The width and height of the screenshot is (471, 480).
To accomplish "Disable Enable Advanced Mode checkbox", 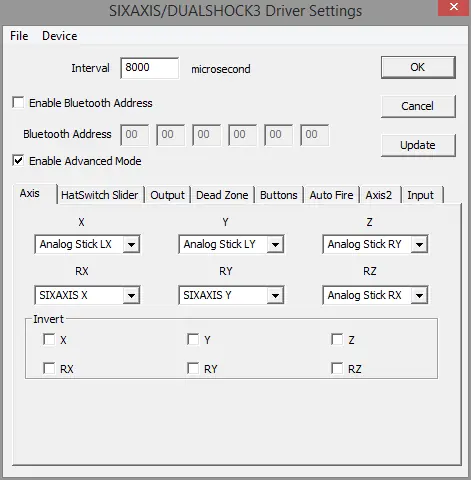I will (18, 161).
